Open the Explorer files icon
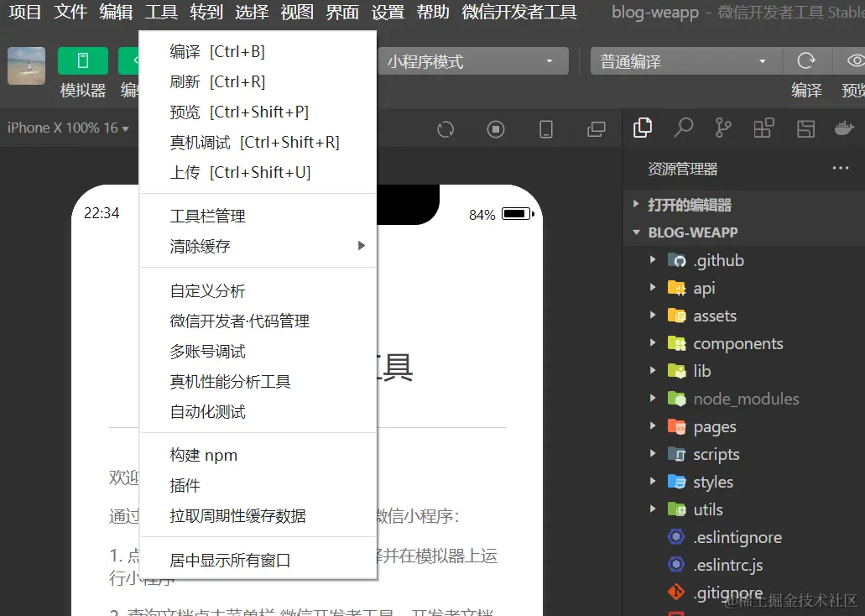Screen dimensions: 865x616 (642, 128)
